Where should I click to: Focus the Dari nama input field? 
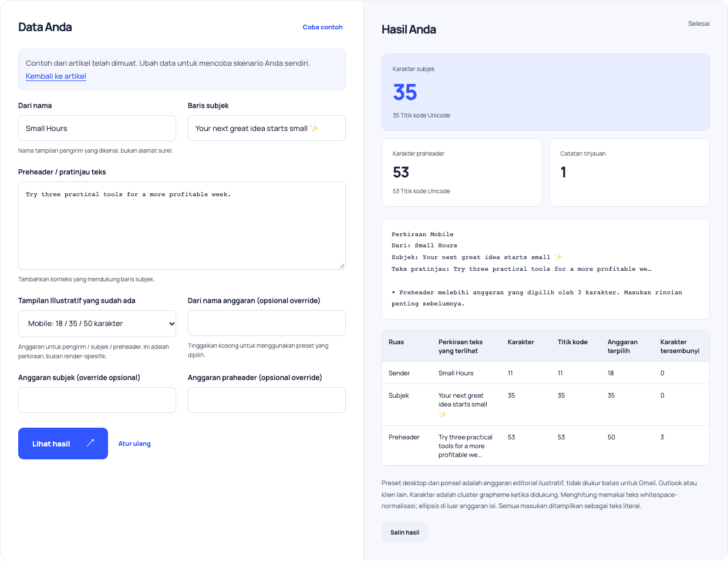click(x=97, y=128)
